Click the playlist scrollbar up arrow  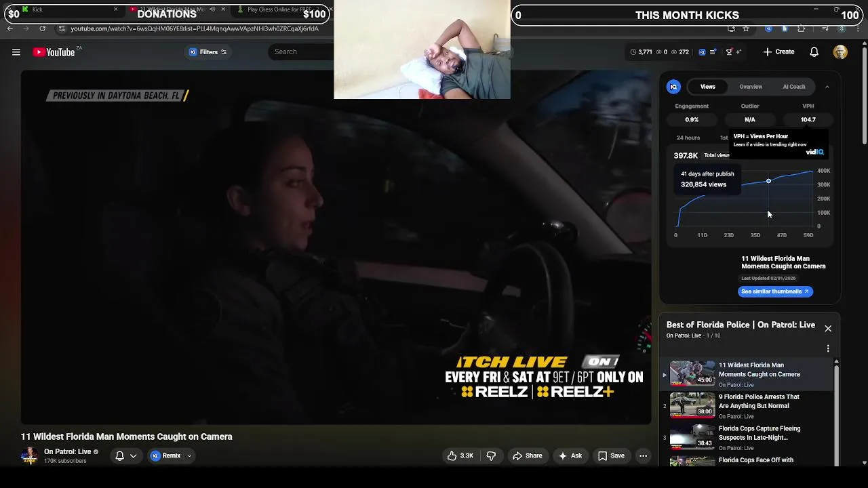point(836,362)
